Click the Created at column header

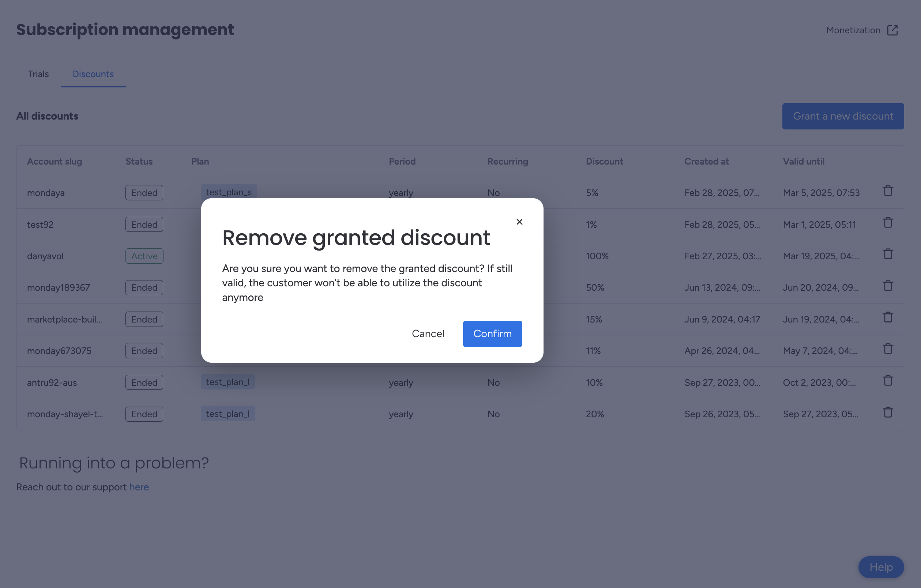706,161
